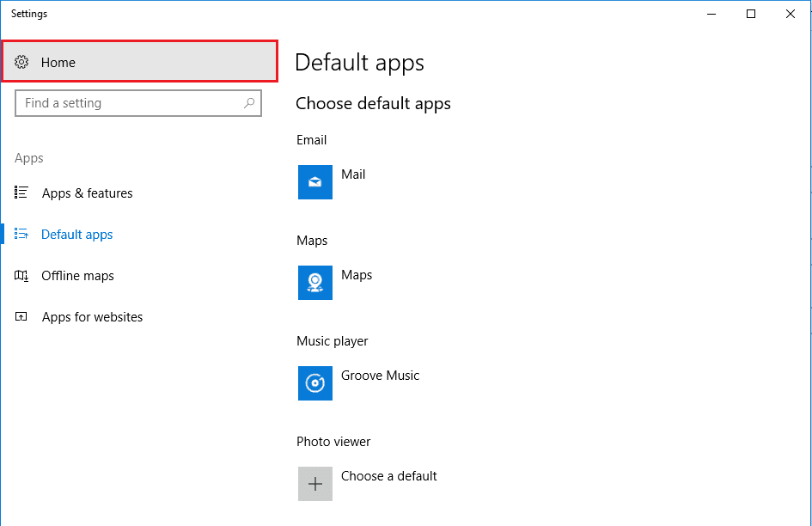Click the Mail app name under Email
The image size is (812, 526).
(x=353, y=174)
